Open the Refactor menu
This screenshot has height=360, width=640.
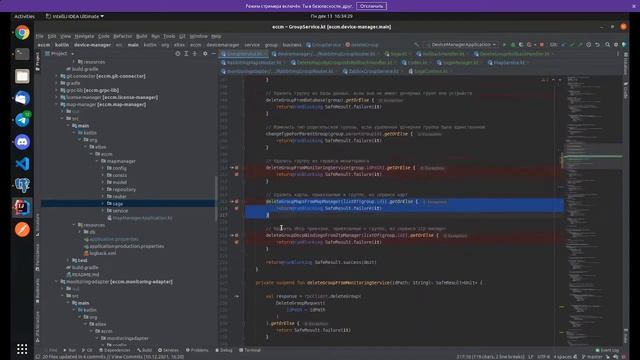pyautogui.click(x=123, y=36)
